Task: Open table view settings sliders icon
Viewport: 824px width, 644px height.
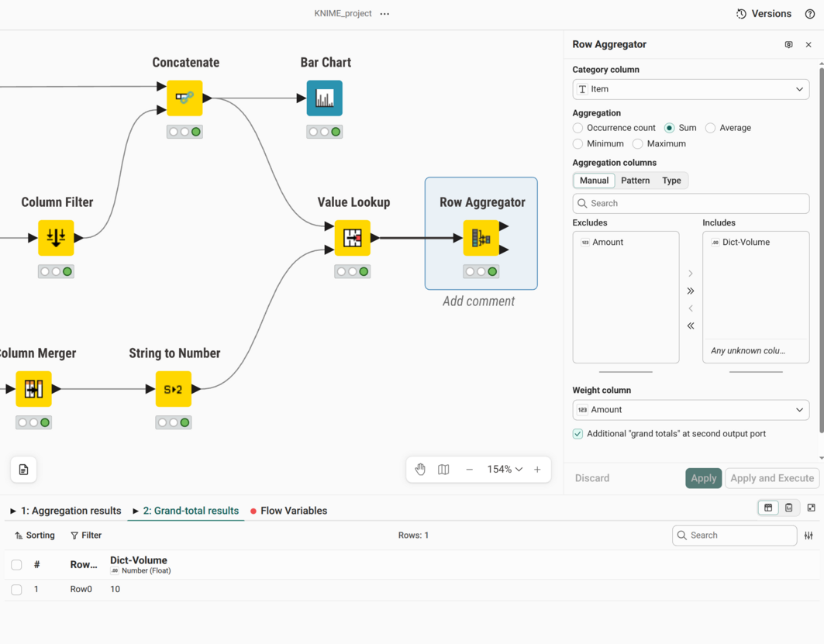Action: [x=808, y=536]
